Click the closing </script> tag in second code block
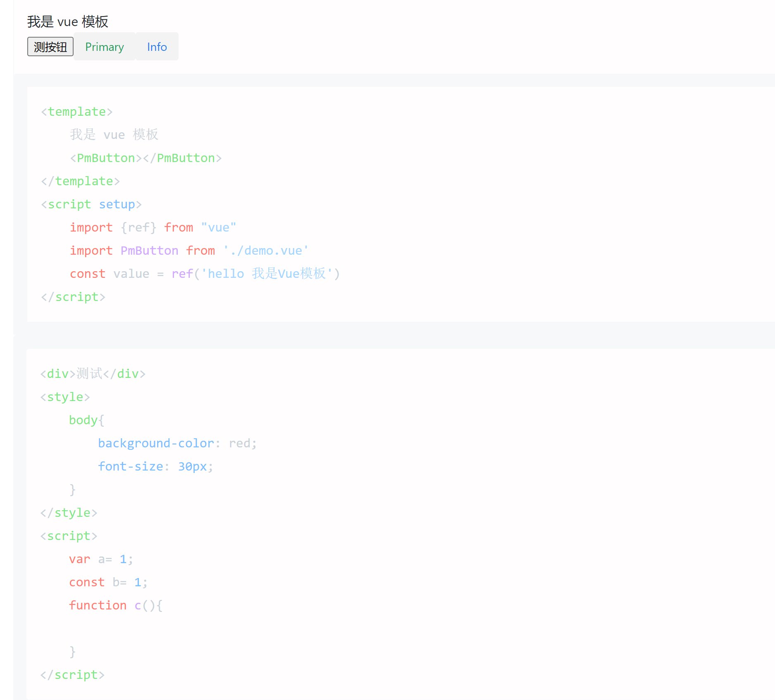The image size is (775, 700). [72, 675]
